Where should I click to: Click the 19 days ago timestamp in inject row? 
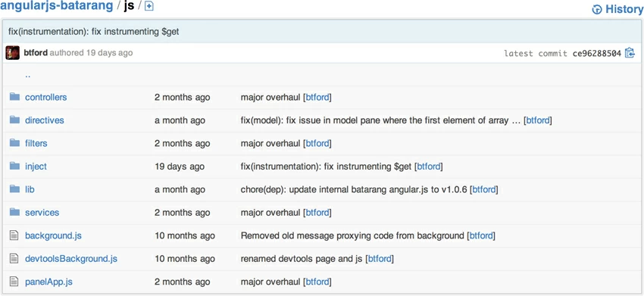tap(179, 167)
